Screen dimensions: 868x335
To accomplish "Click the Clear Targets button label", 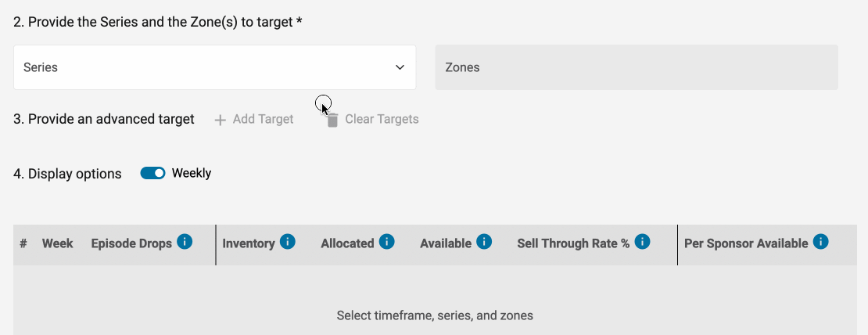I will (x=382, y=119).
